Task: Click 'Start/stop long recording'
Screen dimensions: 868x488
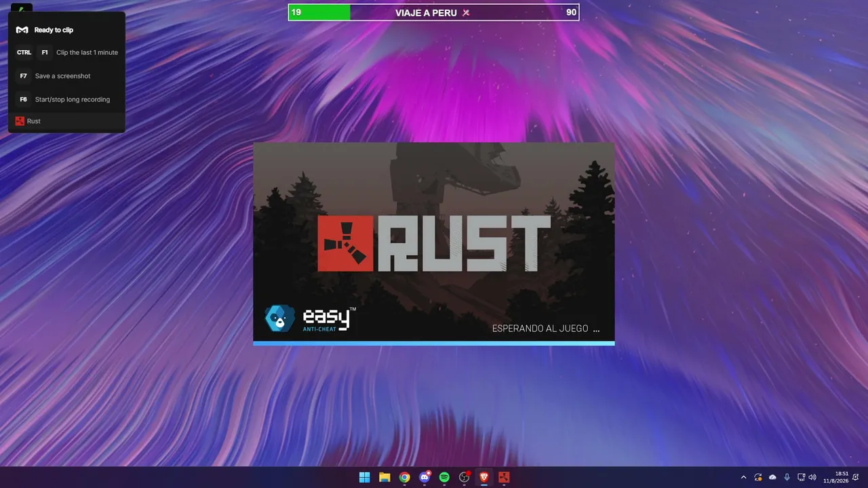Action: 73,100
